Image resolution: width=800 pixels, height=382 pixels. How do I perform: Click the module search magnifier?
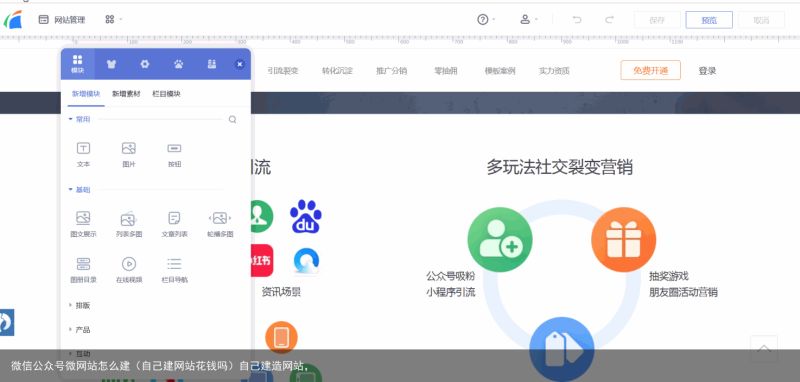click(x=232, y=119)
